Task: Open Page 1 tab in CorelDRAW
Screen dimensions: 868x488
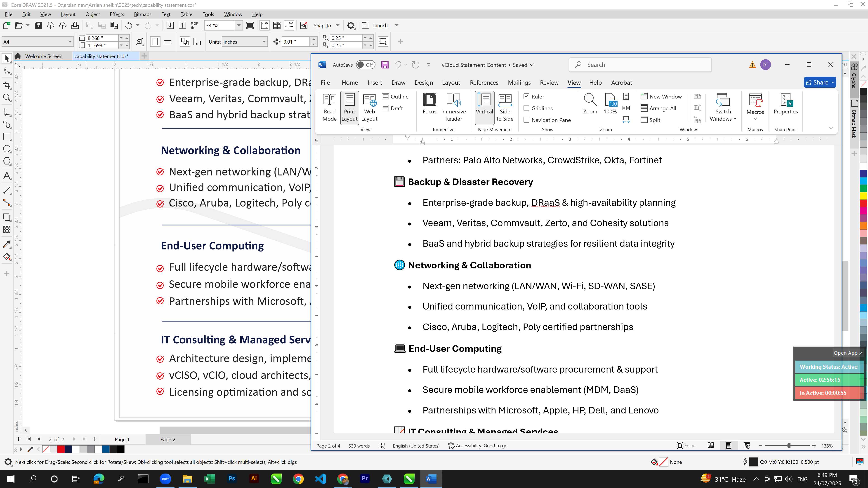Action: point(122,439)
